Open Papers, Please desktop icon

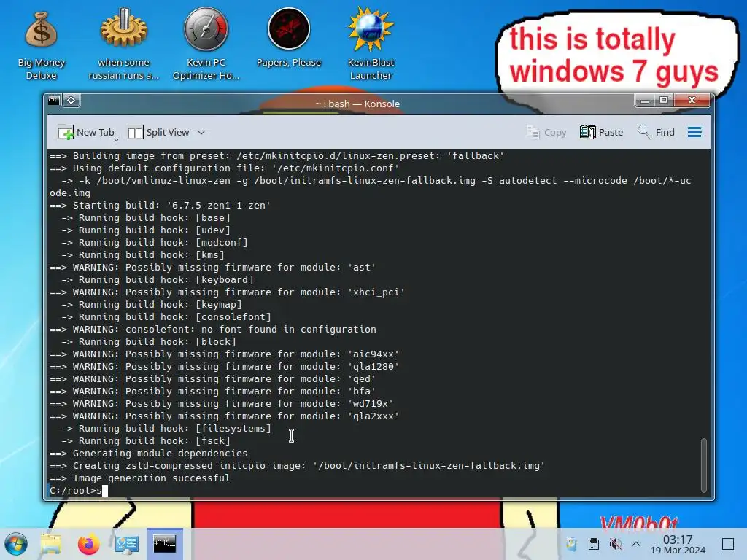pyautogui.click(x=289, y=38)
